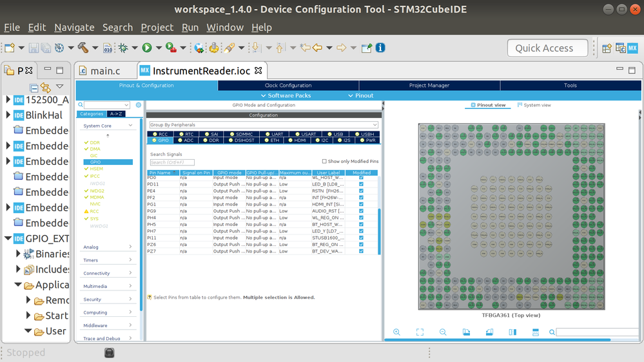This screenshot has width=644, height=362.
Task: Switch to System view
Action: [534, 105]
